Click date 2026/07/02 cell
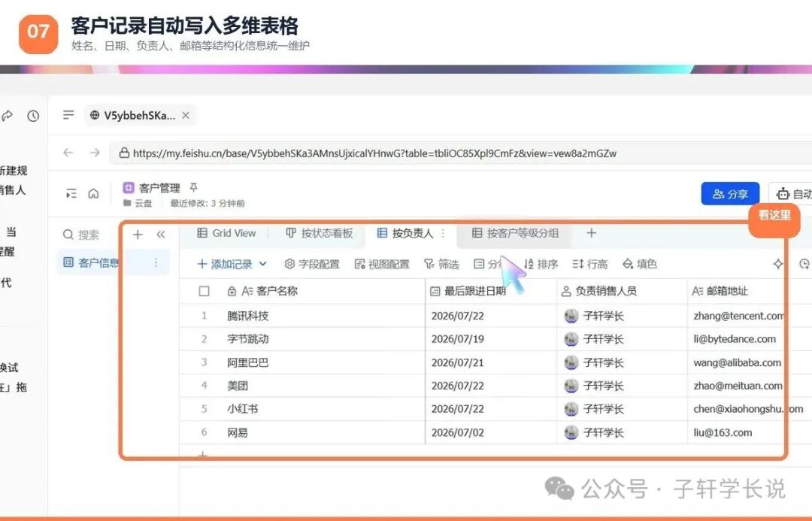Image resolution: width=812 pixels, height=521 pixels. coord(491,432)
